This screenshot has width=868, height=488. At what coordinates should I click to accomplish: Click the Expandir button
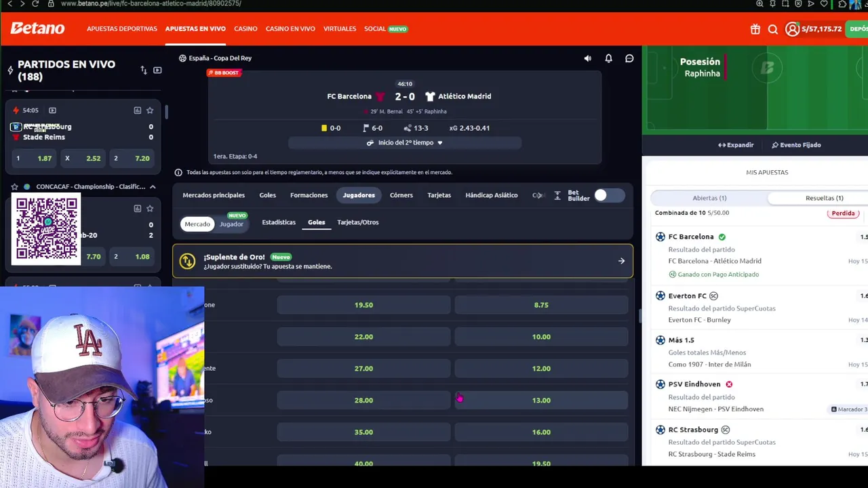coord(736,145)
